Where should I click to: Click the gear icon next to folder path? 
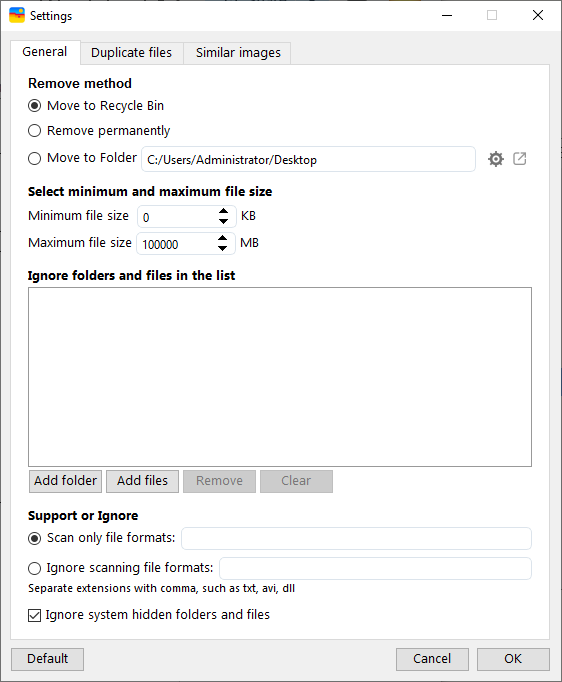click(x=495, y=159)
